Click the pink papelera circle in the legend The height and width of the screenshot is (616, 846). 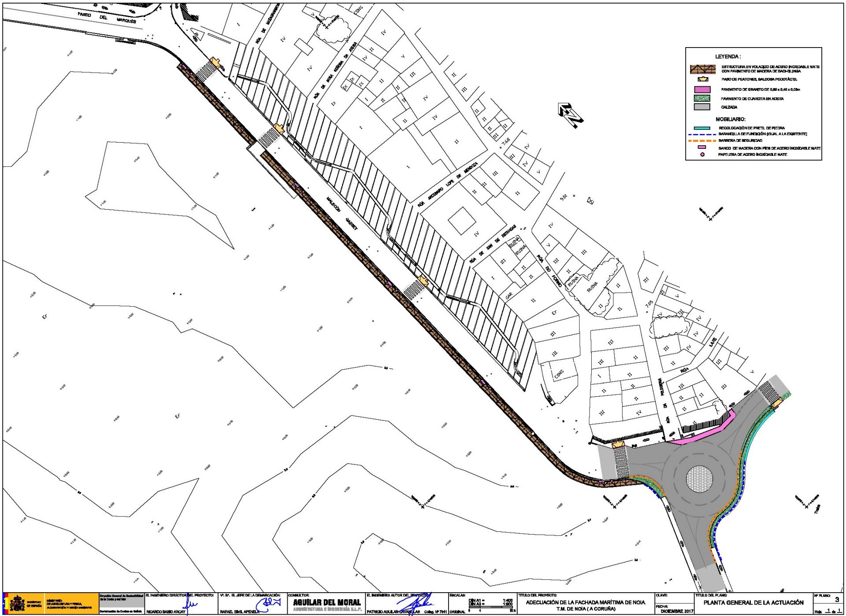(702, 155)
